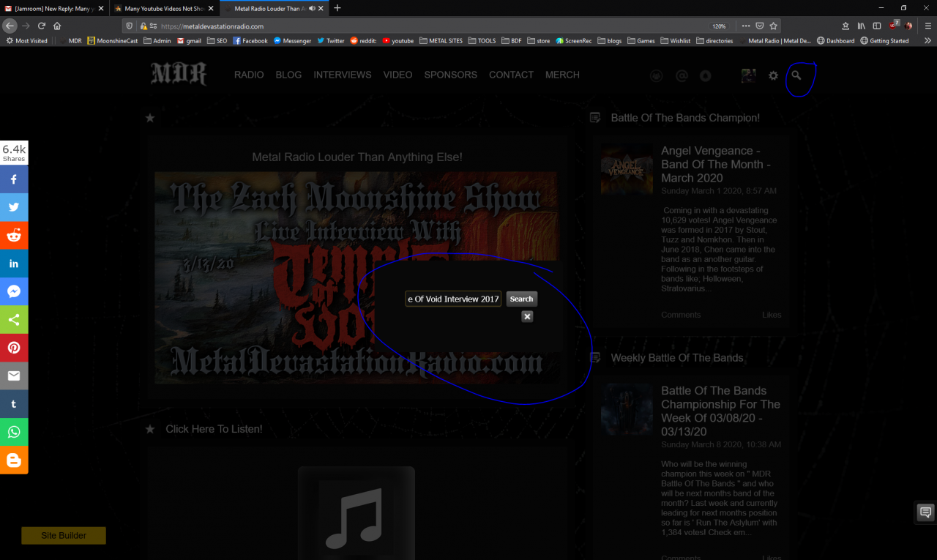The width and height of the screenshot is (937, 560).
Task: Open the RADIO menu item
Action: (249, 75)
